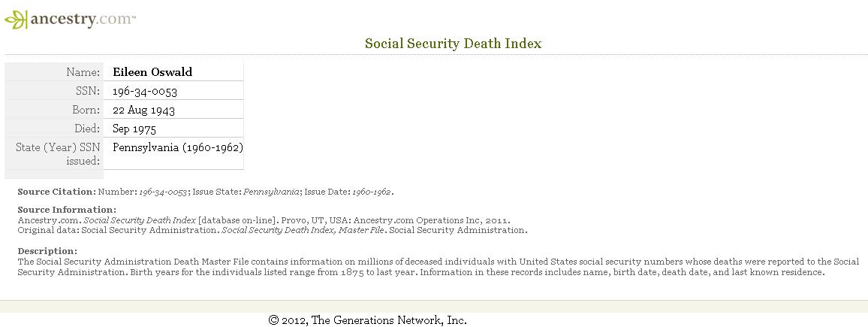Click the death date Sep 1975
Viewport: 868px width, 327px height.
click(134, 129)
